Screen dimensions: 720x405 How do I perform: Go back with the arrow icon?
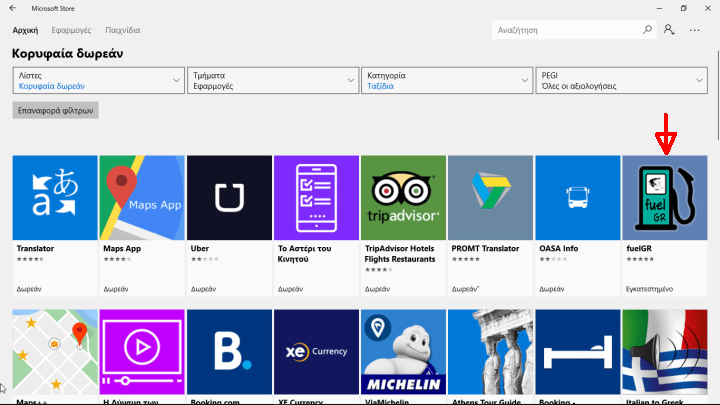tap(12, 8)
